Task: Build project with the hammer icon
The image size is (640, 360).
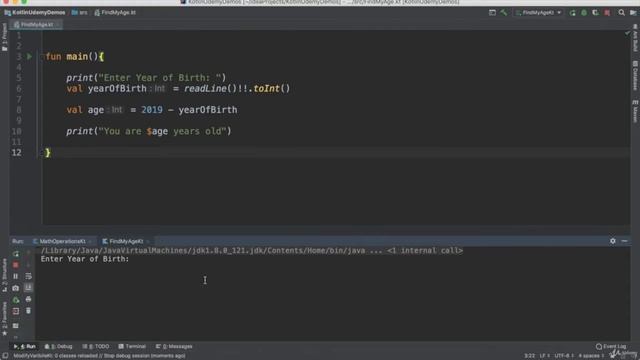Action: tap(504, 13)
